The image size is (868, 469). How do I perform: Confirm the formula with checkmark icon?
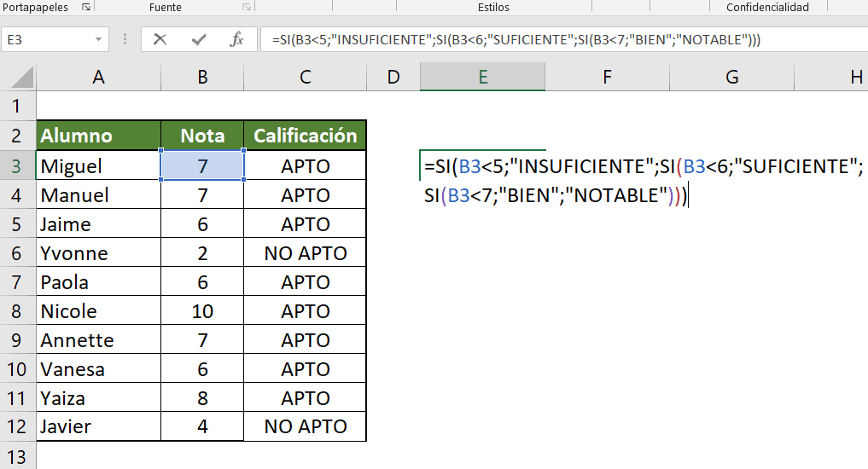coord(199,39)
